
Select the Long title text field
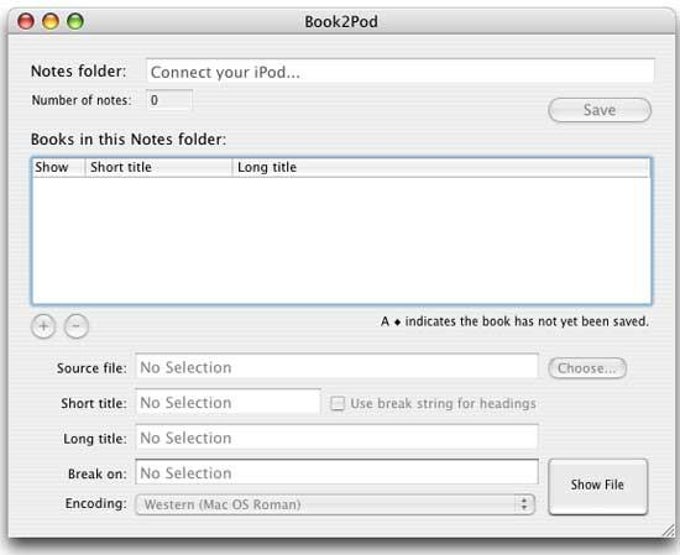(336, 438)
